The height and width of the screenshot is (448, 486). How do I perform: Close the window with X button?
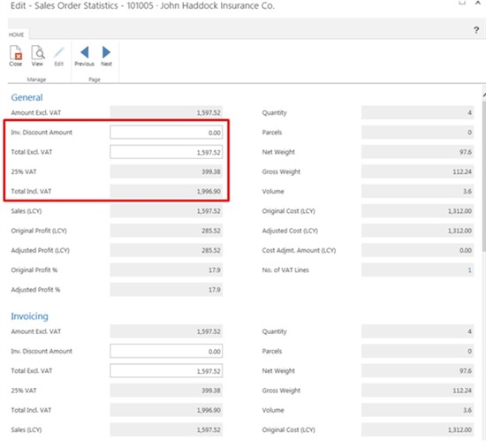(478, 3)
